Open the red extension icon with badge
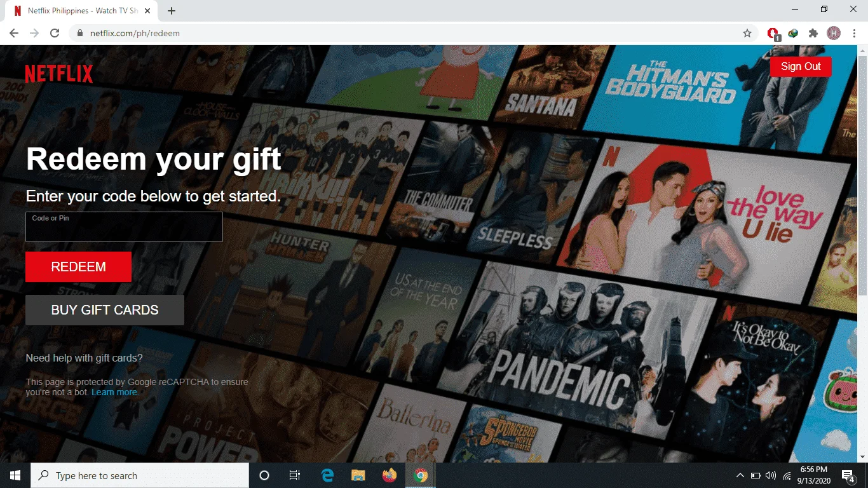Viewport: 868px width, 488px height. pos(773,34)
